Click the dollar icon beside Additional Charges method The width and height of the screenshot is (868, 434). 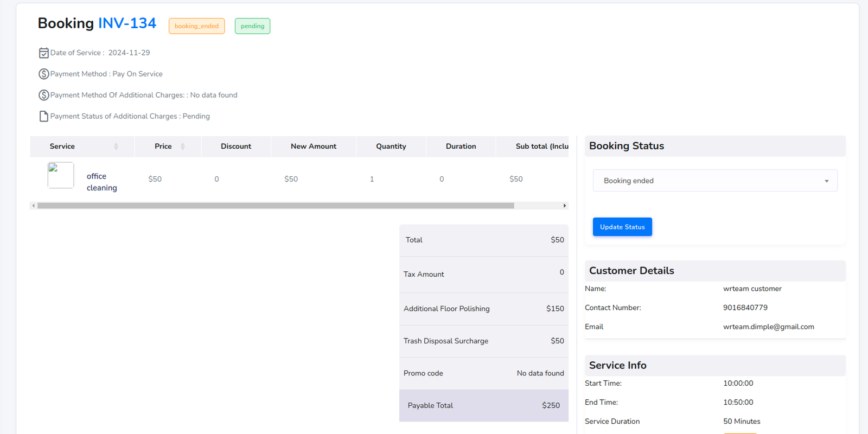[44, 95]
